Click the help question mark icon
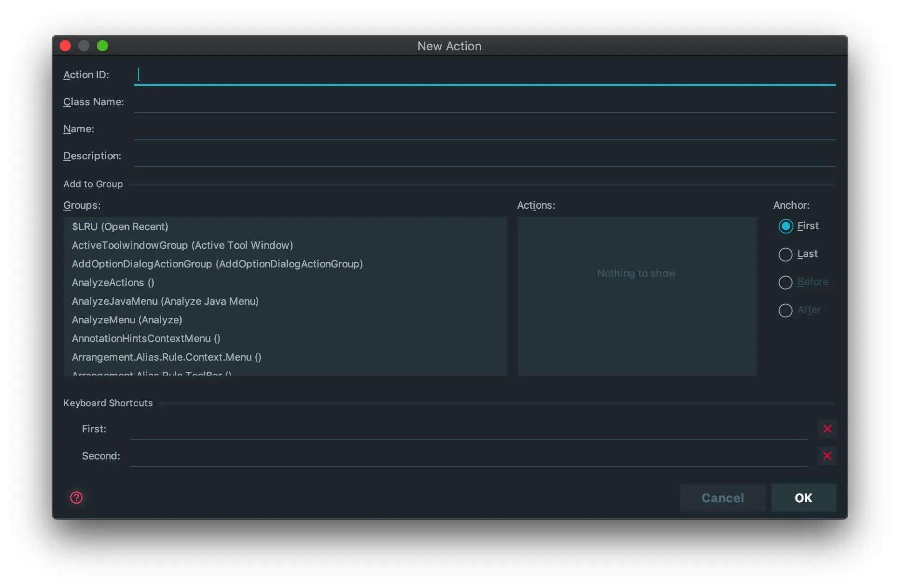The height and width of the screenshot is (588, 900). pyautogui.click(x=76, y=498)
